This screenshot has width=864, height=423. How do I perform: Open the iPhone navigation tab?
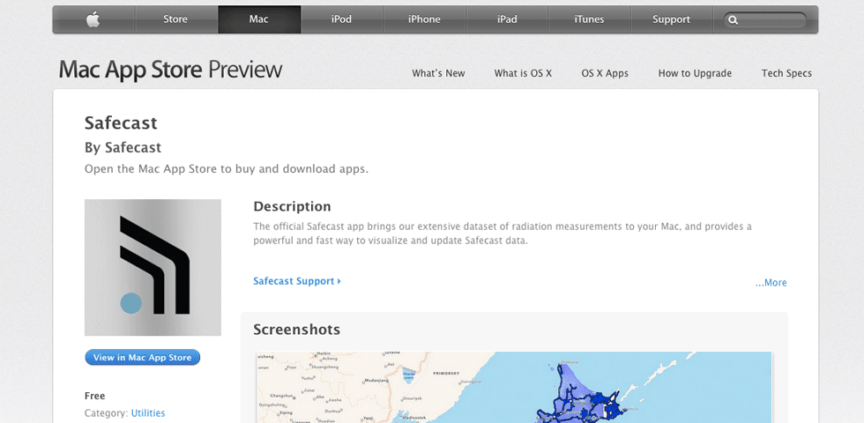(x=424, y=19)
